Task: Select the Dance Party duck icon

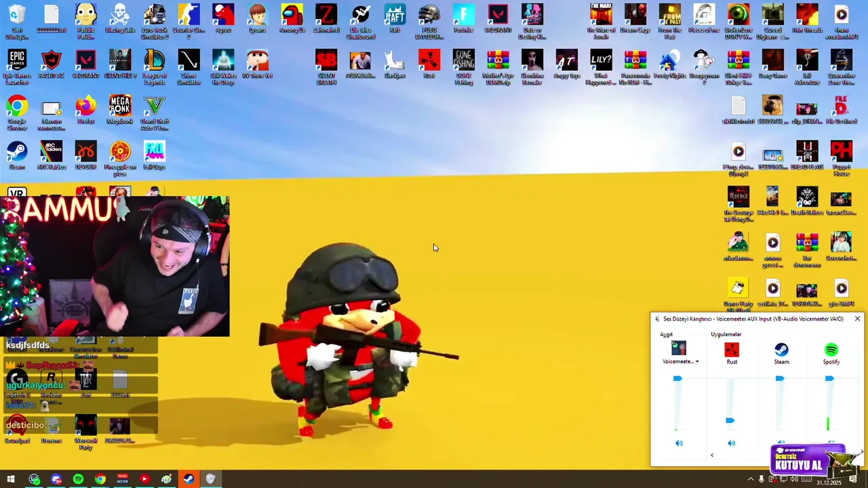Action: click(738, 296)
